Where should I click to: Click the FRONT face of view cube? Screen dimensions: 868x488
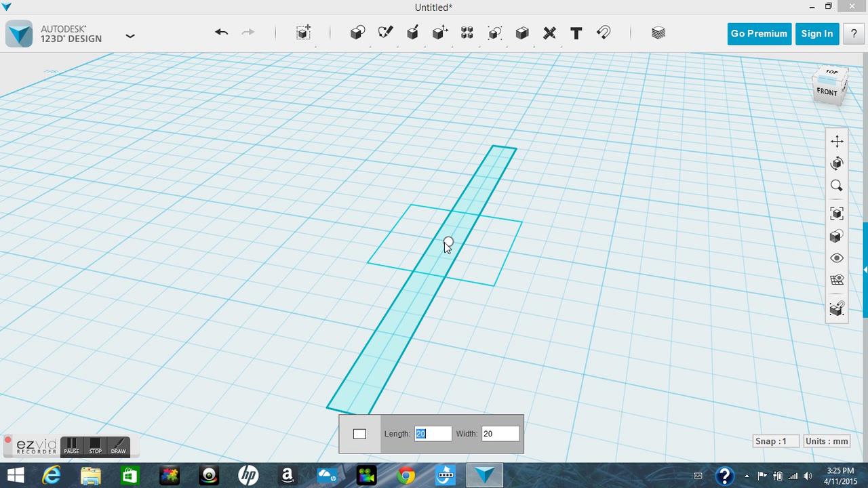coord(827,91)
